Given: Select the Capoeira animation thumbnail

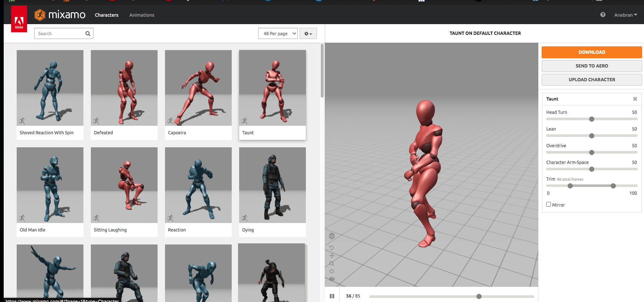Looking at the screenshot, I should point(198,88).
